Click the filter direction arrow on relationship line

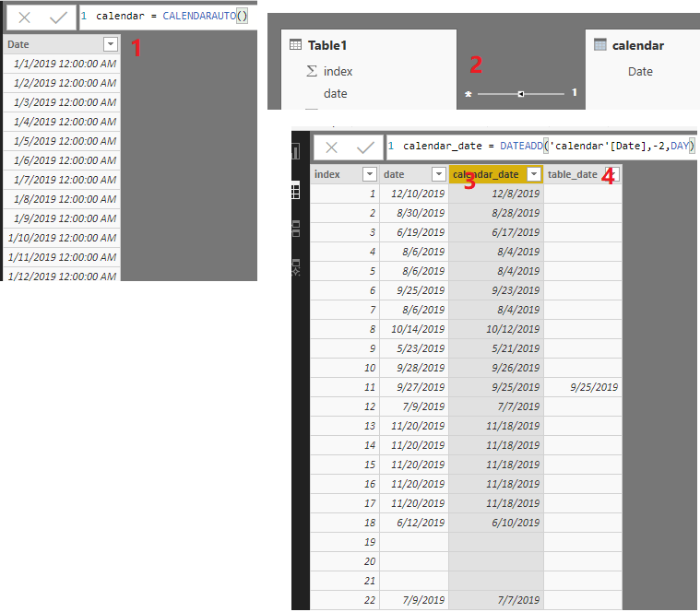click(520, 94)
